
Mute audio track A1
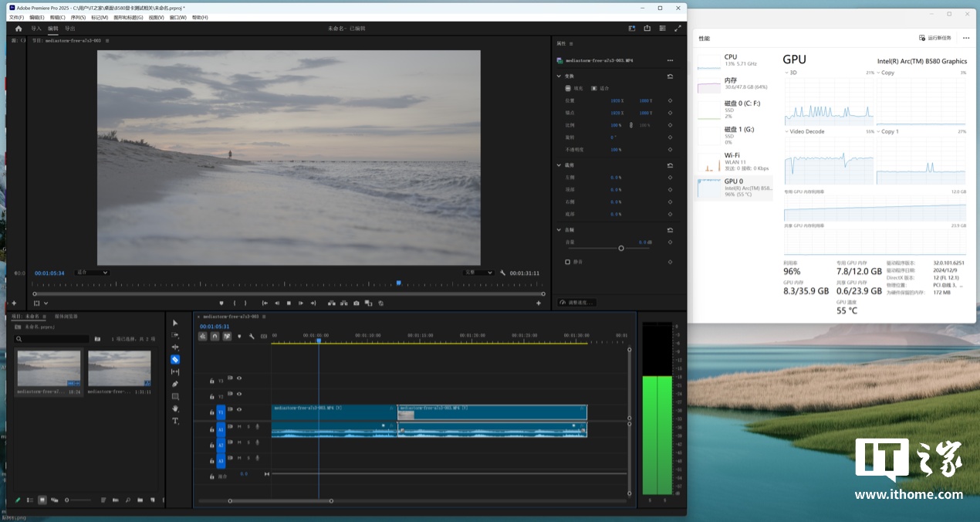[239, 426]
